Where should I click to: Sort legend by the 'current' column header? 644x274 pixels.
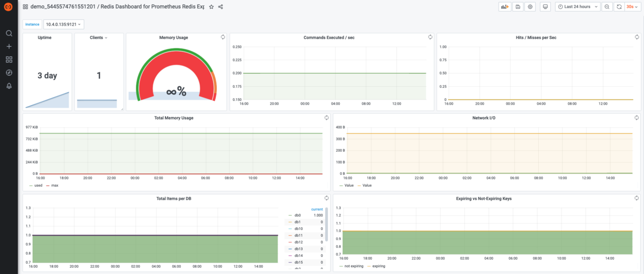tap(317, 209)
